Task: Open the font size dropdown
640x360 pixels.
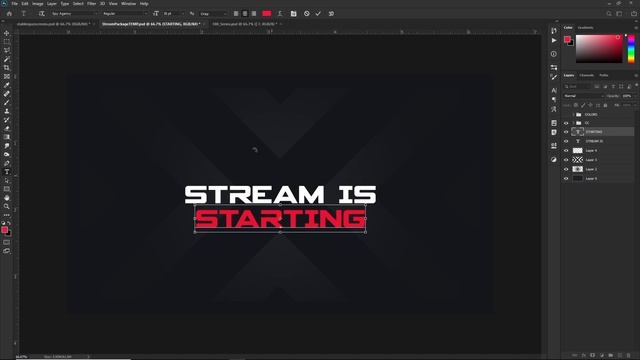Action: [x=173, y=13]
